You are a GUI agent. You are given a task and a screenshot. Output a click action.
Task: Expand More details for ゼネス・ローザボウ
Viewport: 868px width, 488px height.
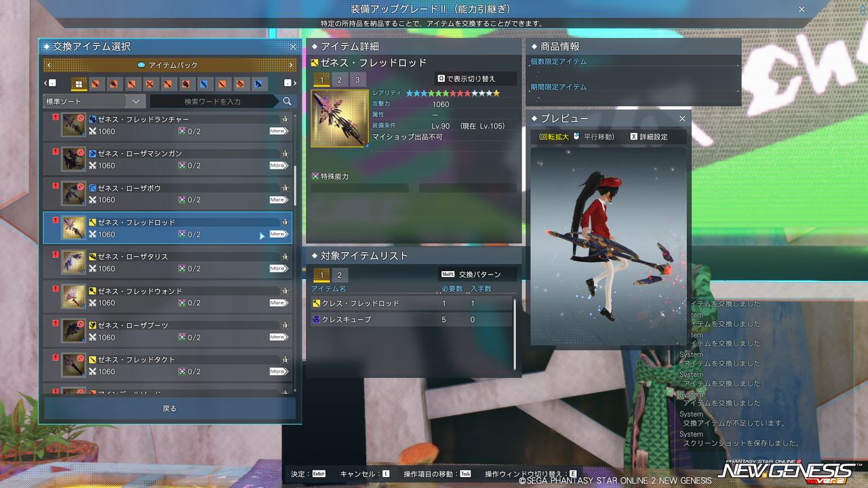(278, 200)
